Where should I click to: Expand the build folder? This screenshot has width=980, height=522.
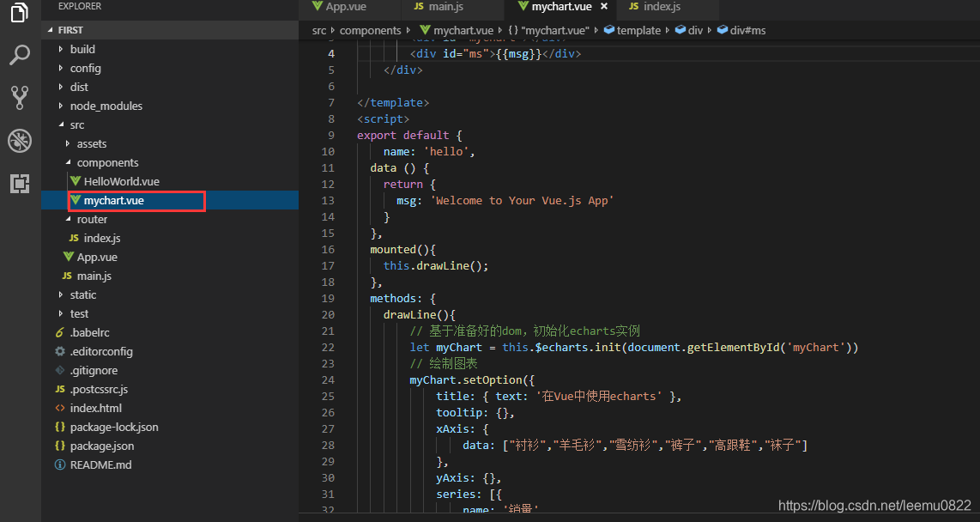pos(61,49)
